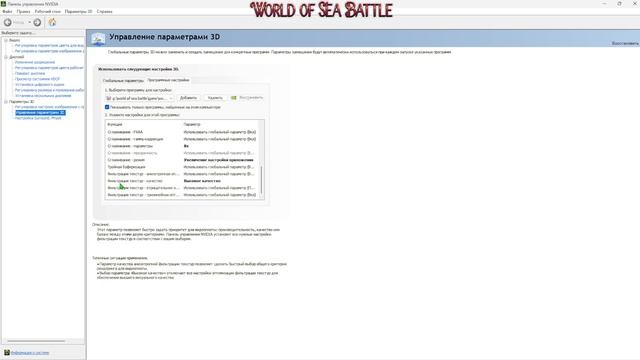
Task: Open the Правка menu
Action: pyautogui.click(x=23, y=11)
